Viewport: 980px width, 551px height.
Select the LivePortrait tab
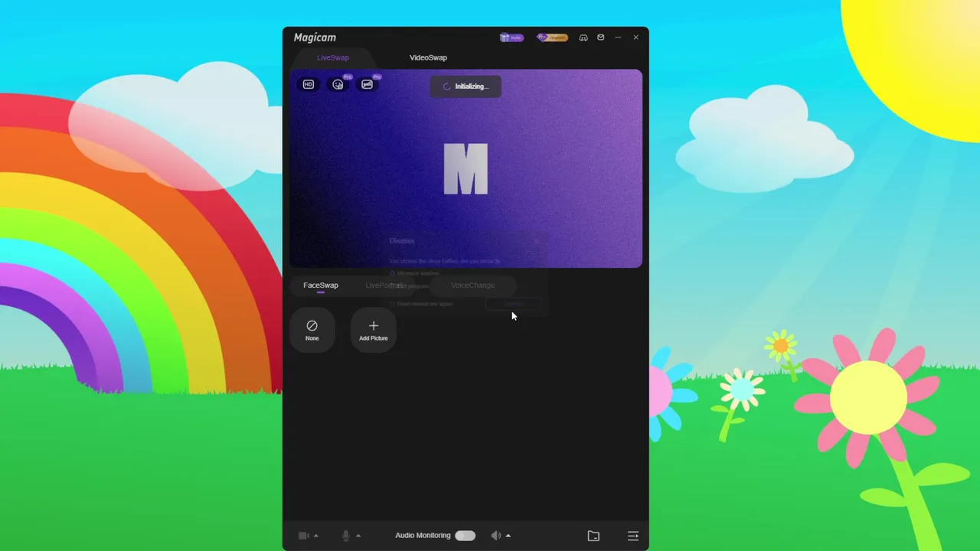[384, 285]
